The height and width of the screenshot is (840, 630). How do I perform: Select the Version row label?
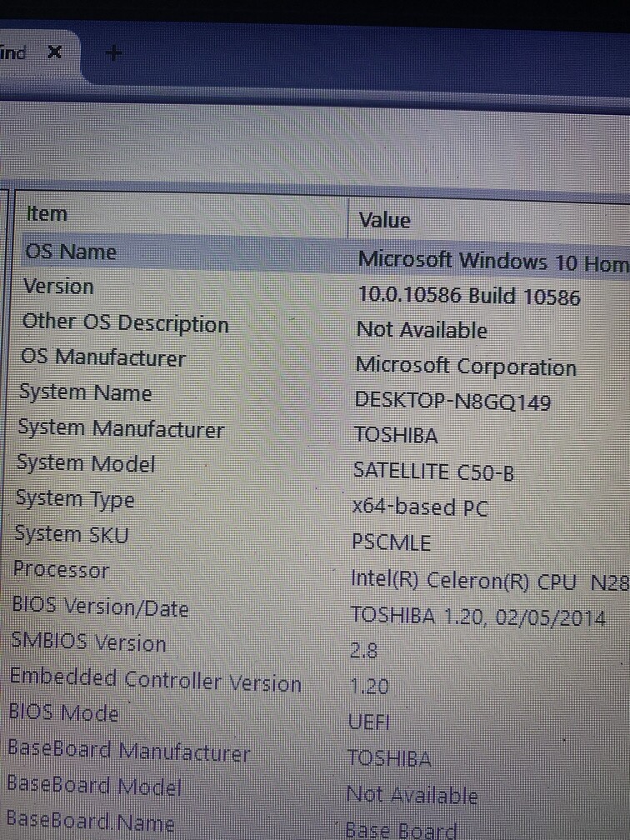point(59,286)
